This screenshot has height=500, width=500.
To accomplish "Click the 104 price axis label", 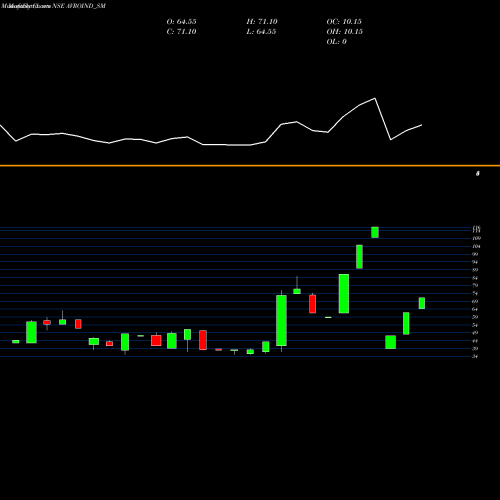I will click(476, 246).
